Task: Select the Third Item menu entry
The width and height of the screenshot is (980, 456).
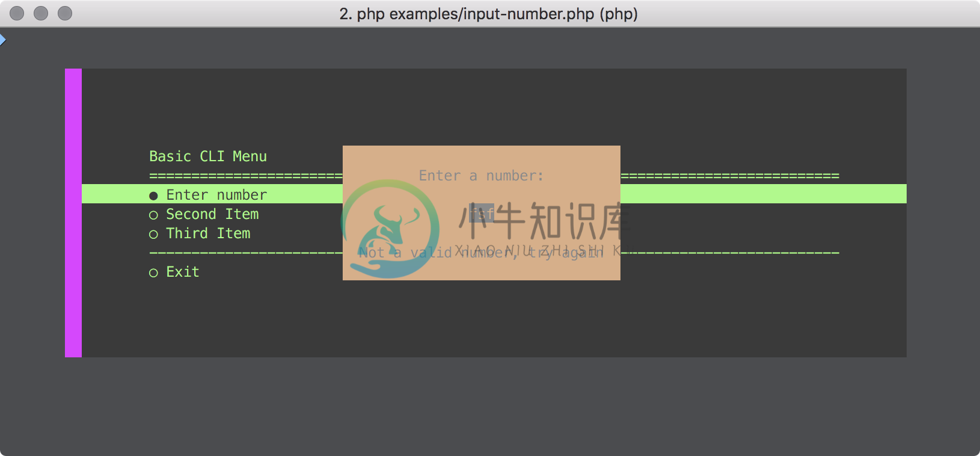Action: click(200, 233)
